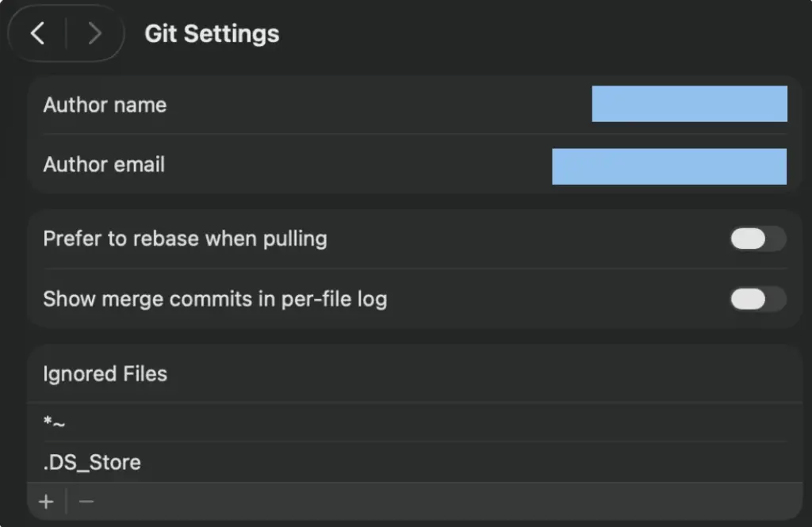
Task: Remove ignored file with the minus button
Action: (x=86, y=502)
